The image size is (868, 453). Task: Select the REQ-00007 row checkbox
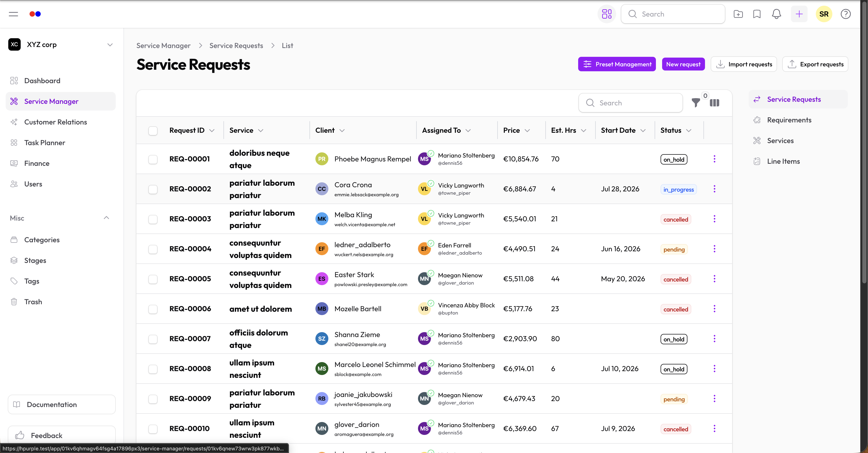(153, 339)
